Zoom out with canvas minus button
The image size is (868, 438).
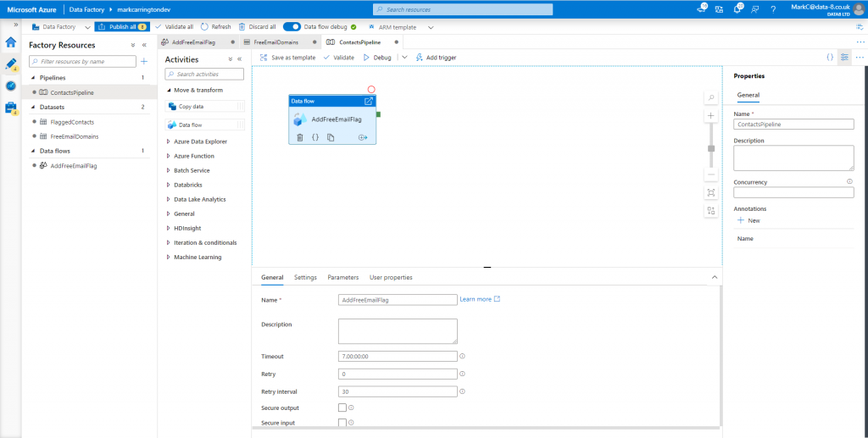click(x=711, y=175)
